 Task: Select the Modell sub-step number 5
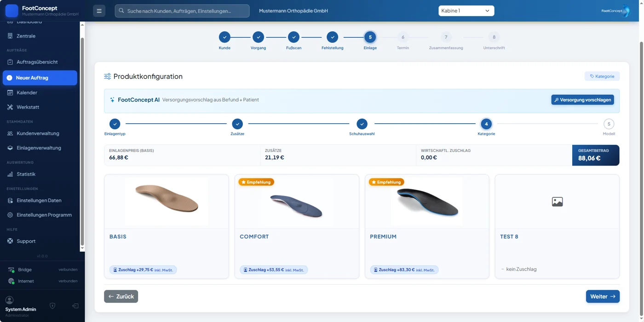pos(609,124)
